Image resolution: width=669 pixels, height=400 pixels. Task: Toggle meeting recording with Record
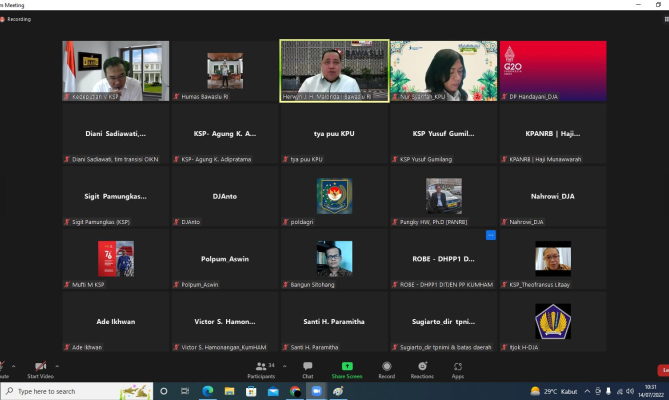(x=386, y=368)
